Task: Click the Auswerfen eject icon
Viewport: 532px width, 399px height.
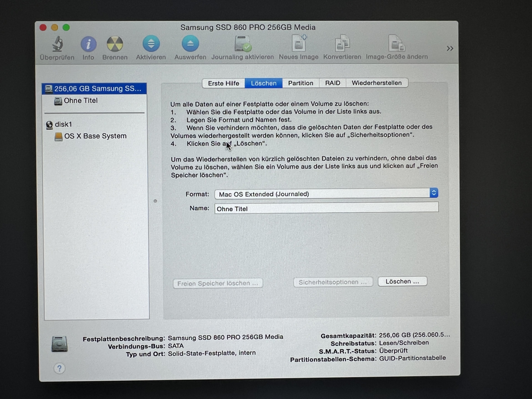Action: tap(190, 44)
